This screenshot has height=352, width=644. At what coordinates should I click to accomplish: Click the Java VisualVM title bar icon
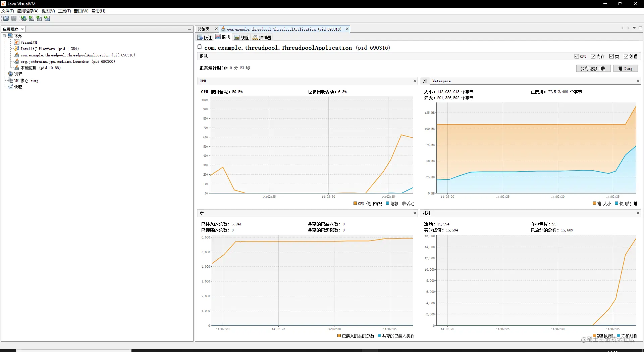pyautogui.click(x=3, y=4)
